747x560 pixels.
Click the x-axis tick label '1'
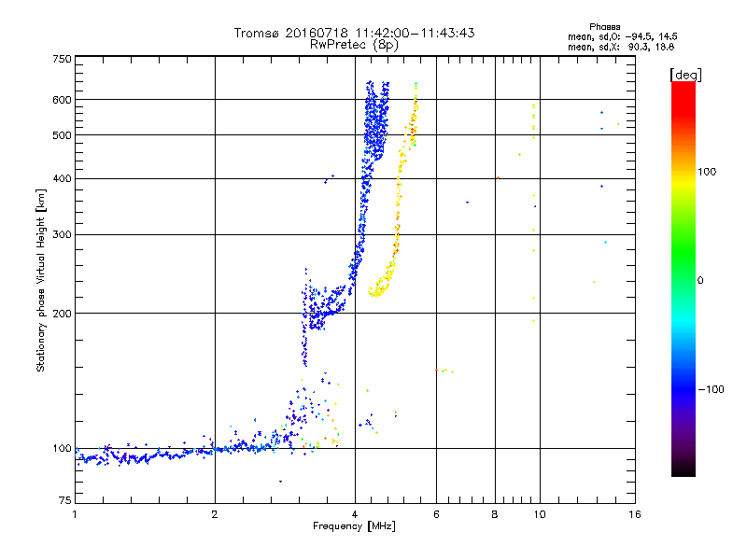click(75, 514)
